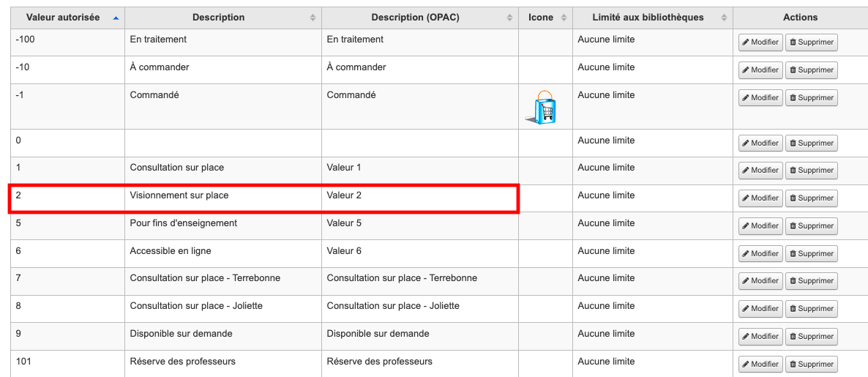The image size is (868, 377).
Task: Select the Visionnement sur place description cell
Action: 223,198
